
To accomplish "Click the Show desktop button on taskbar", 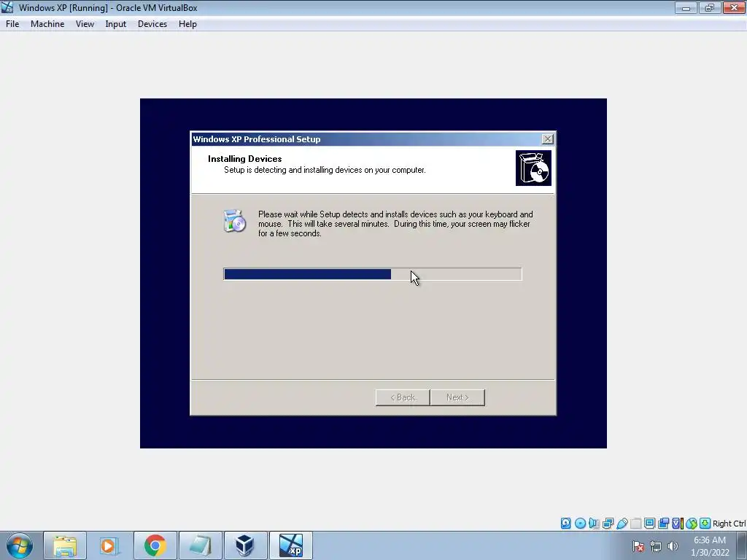I will coord(742,545).
